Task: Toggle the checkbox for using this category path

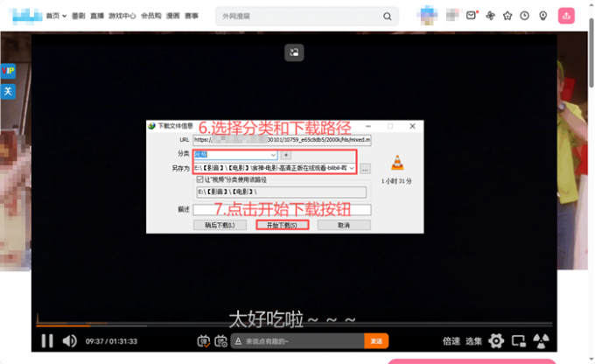Action: click(199, 179)
